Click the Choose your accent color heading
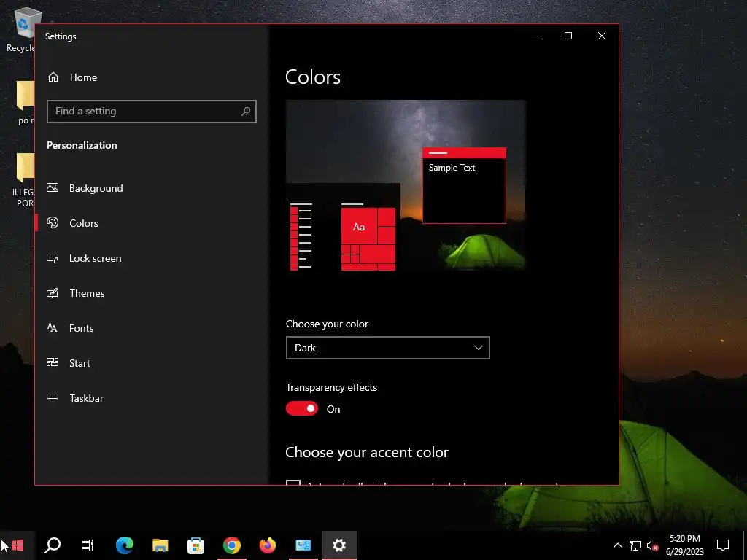747x560 pixels. (x=367, y=452)
